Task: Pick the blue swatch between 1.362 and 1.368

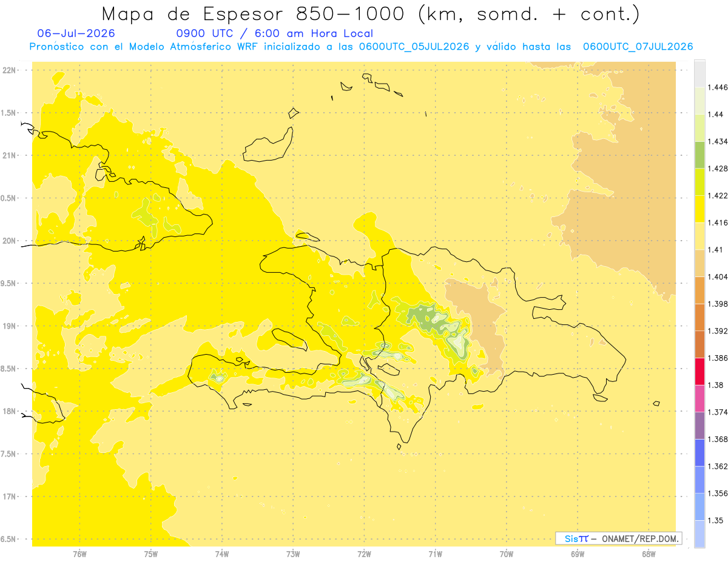Action: tap(699, 453)
